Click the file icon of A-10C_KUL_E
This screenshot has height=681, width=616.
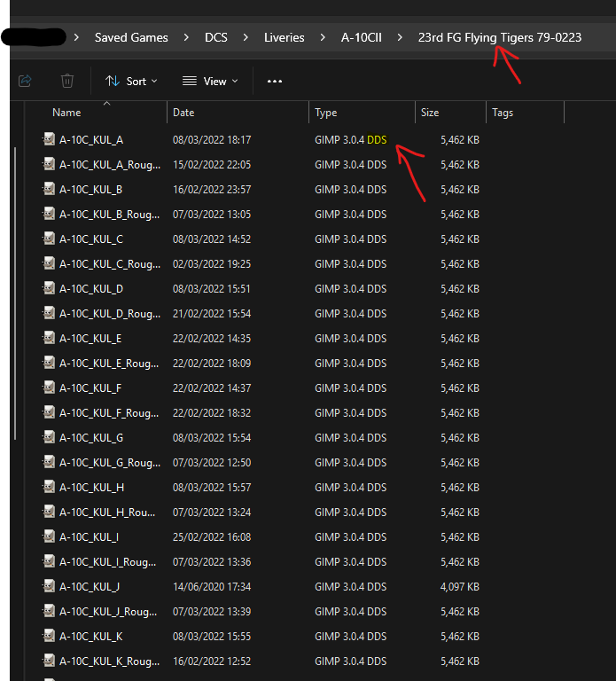49,338
